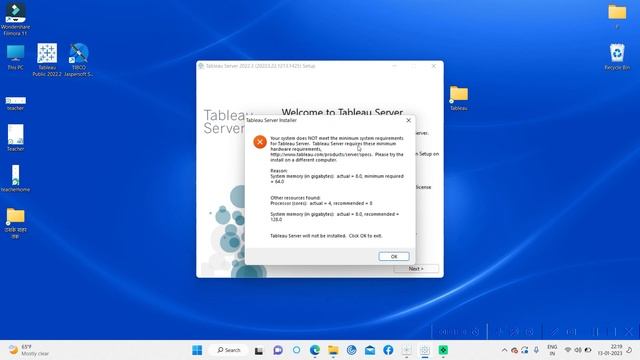This screenshot has width=640, height=360.
Task: Click the taskbar Search box
Action: [x=229, y=350]
